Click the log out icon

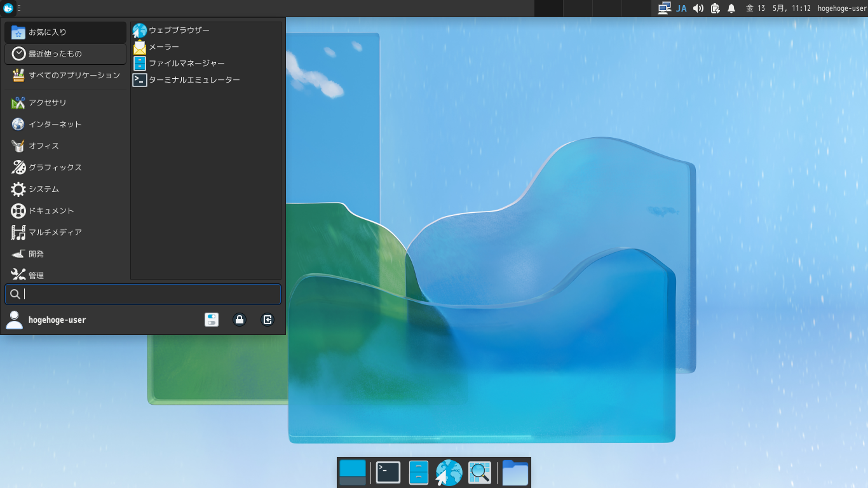point(268,320)
